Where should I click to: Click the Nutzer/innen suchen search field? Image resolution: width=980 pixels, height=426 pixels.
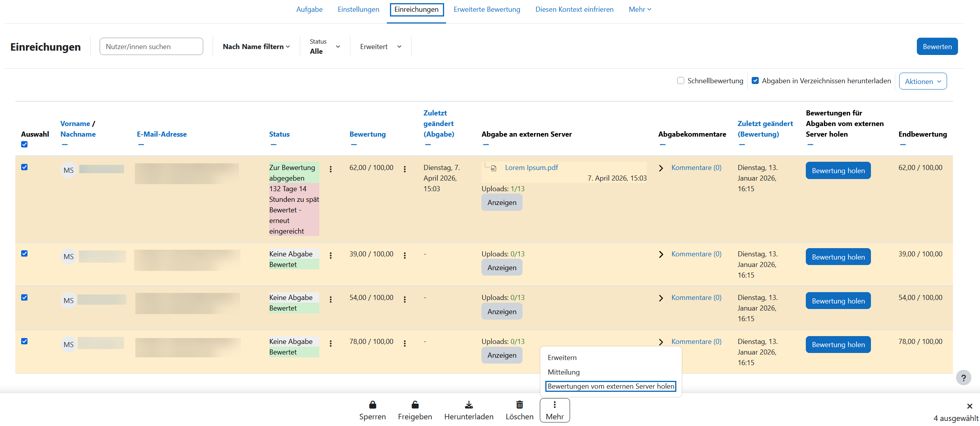pyautogui.click(x=151, y=47)
